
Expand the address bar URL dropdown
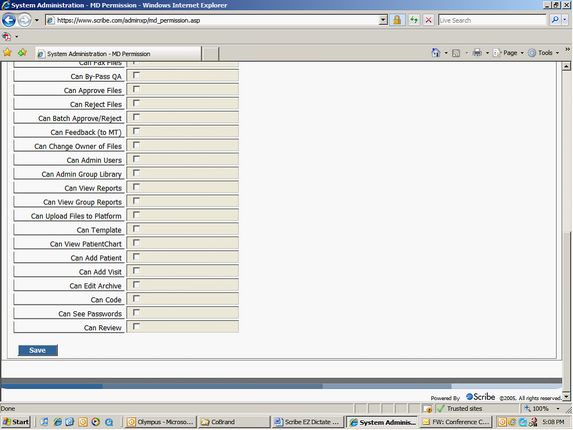click(383, 20)
